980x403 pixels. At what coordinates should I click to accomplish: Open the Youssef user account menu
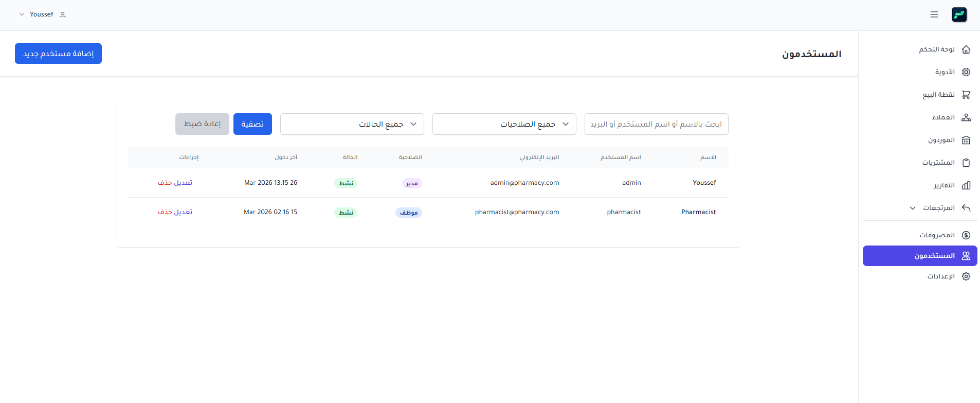click(43, 14)
